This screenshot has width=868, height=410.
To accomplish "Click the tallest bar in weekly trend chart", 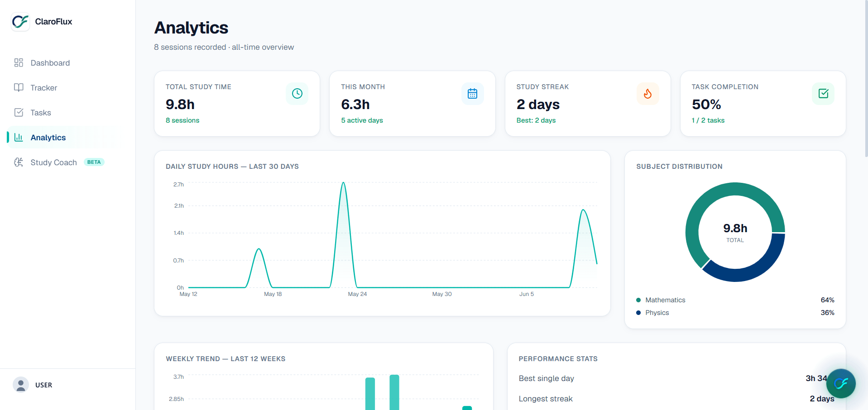I will coord(394,392).
